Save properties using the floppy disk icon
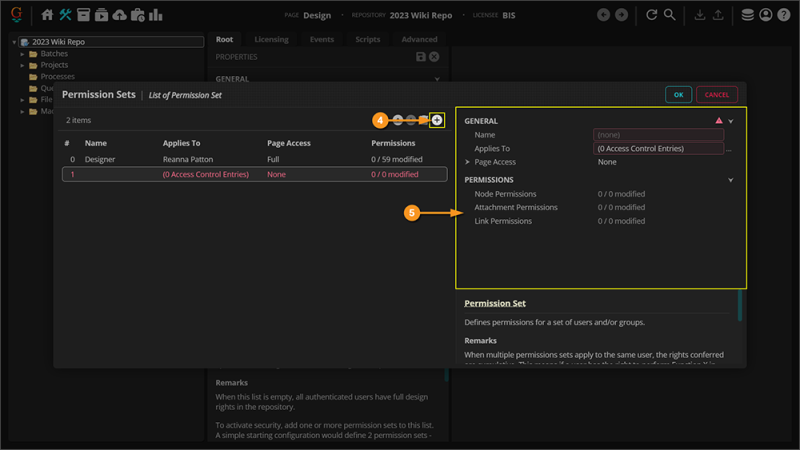Viewport: 800px width, 450px height. pos(420,57)
